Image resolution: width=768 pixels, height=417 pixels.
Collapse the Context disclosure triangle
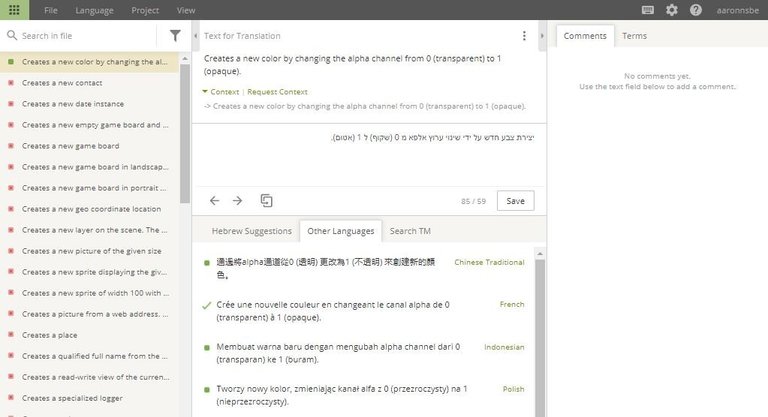tap(206, 92)
